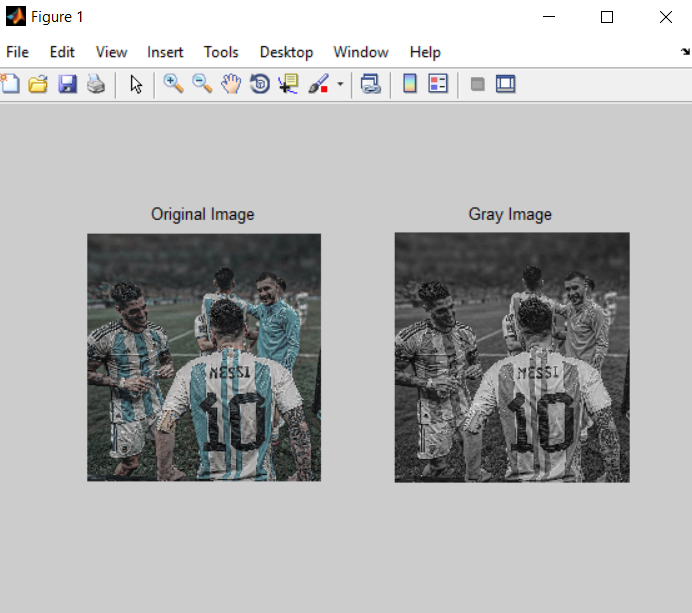692x613 pixels.
Task: Click the New Figure icon
Action: [10, 85]
